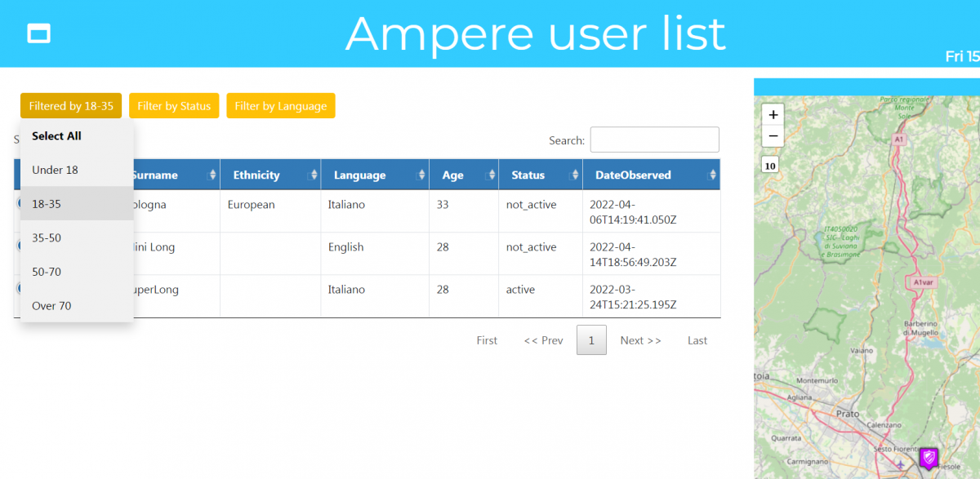Jump to the Last page

point(697,340)
